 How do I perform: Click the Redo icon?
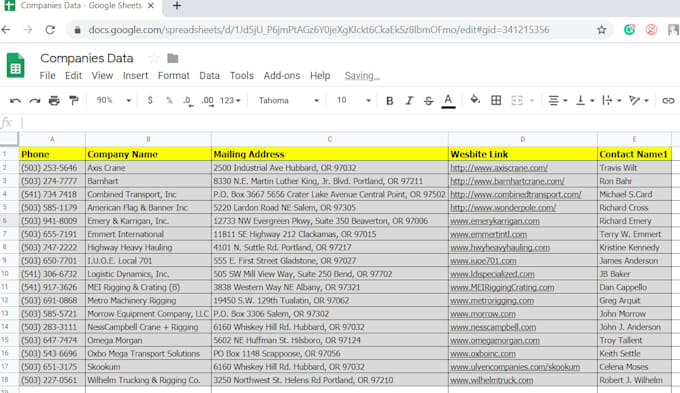point(35,101)
